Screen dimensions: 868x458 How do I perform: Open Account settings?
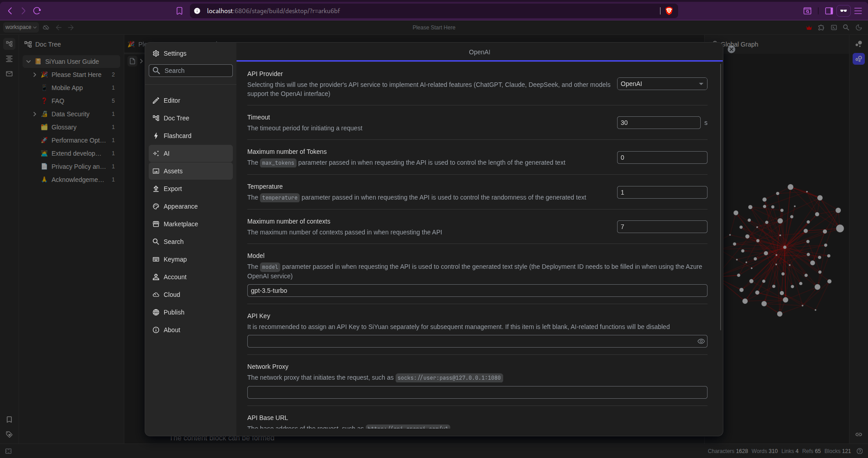point(191,277)
